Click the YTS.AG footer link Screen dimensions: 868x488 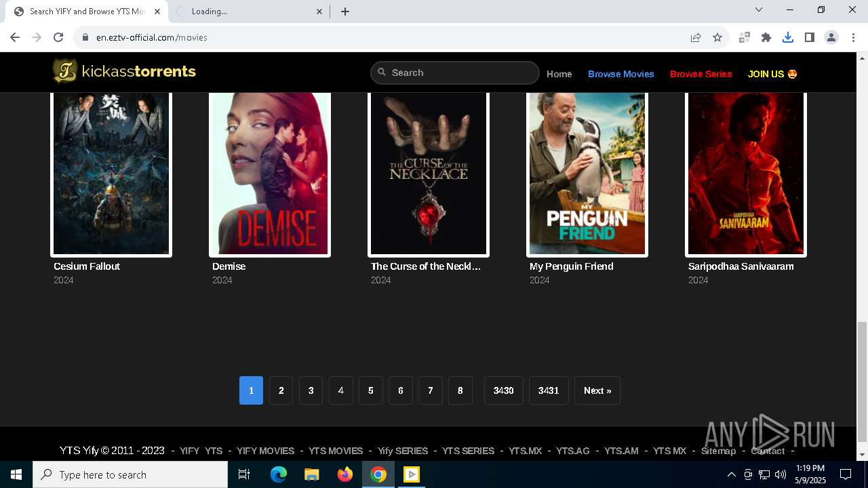(x=573, y=451)
